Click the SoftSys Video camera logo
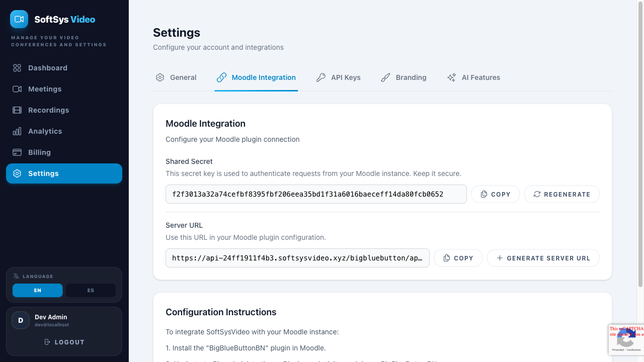The image size is (644, 362). [19, 19]
